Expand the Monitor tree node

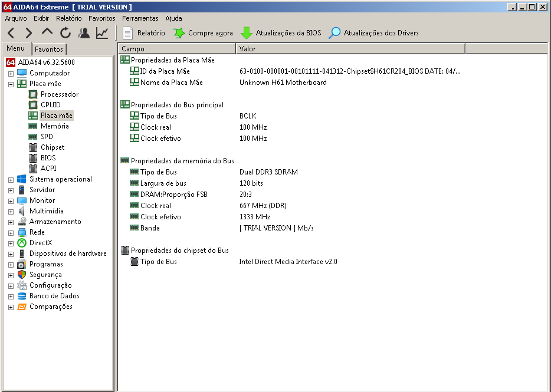point(11,201)
